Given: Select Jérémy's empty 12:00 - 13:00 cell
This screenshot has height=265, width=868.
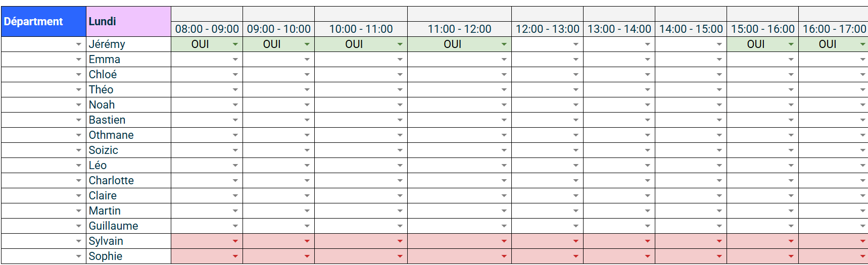Looking at the screenshot, I should [547, 44].
